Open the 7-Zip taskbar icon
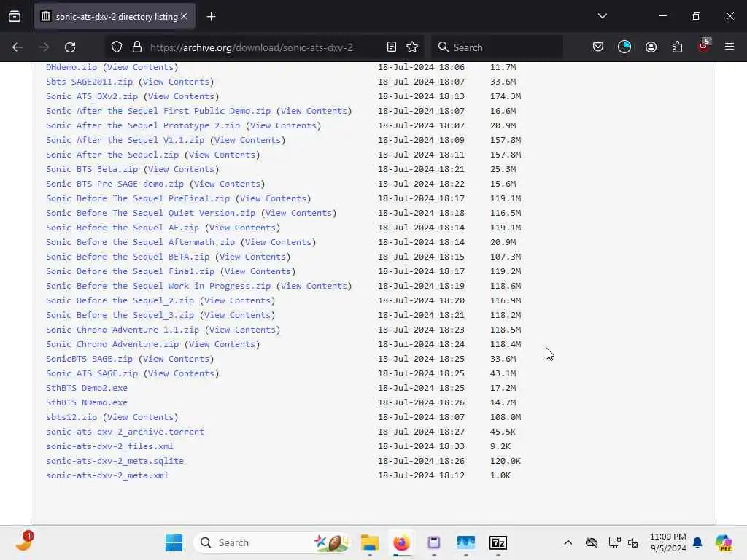 pos(498,542)
